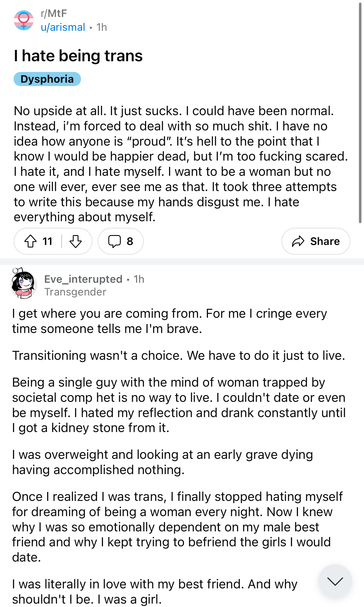Tap the share arrow icon

[298, 241]
